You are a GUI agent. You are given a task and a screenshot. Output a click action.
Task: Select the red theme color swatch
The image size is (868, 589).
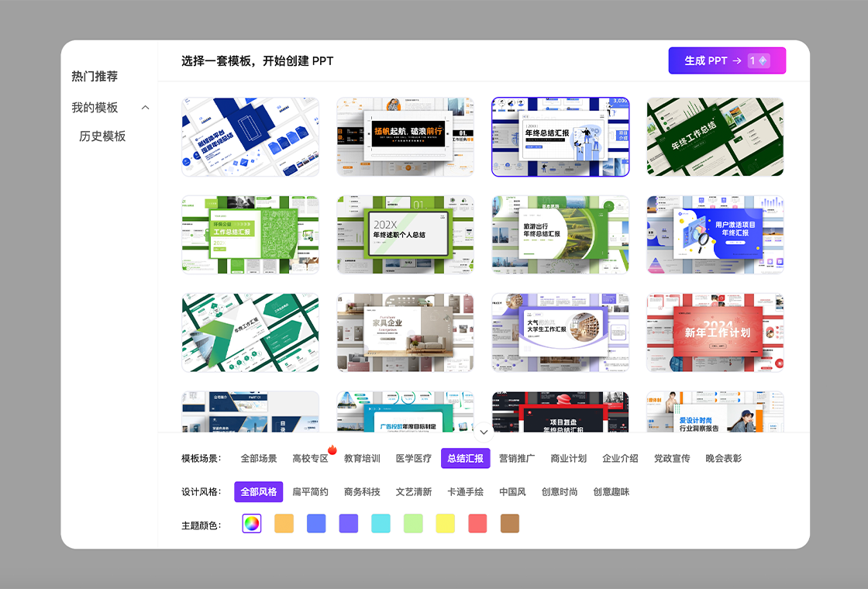pyautogui.click(x=477, y=524)
